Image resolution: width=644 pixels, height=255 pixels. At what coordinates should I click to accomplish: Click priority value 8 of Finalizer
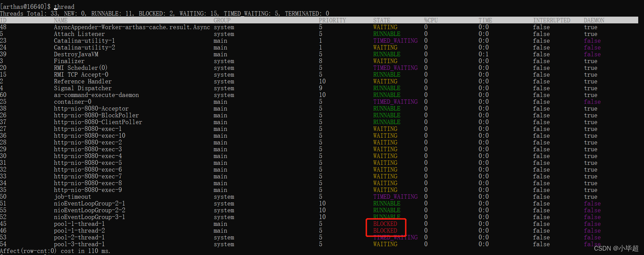[321, 61]
